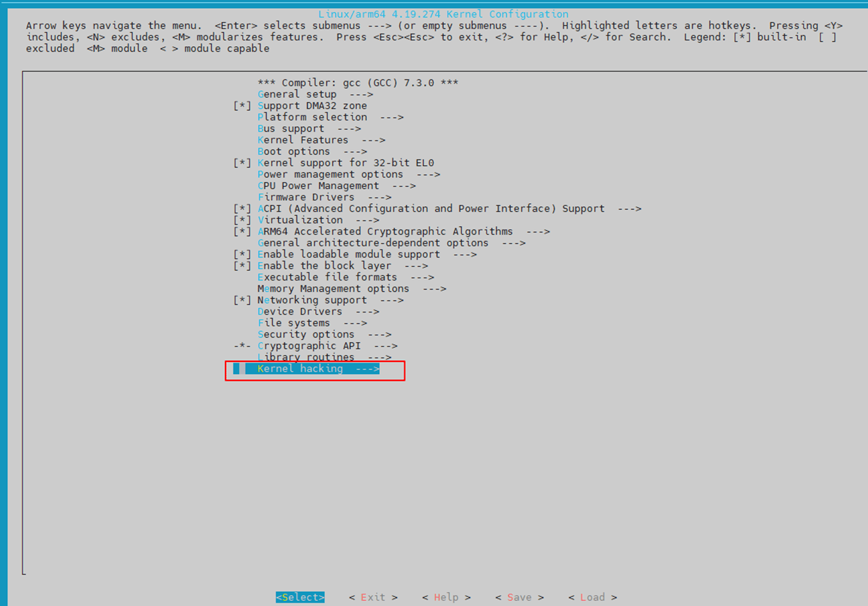Toggle Kernel support for 32-bit EL0 checkbox
Screen dimensions: 868x606
click(x=242, y=163)
